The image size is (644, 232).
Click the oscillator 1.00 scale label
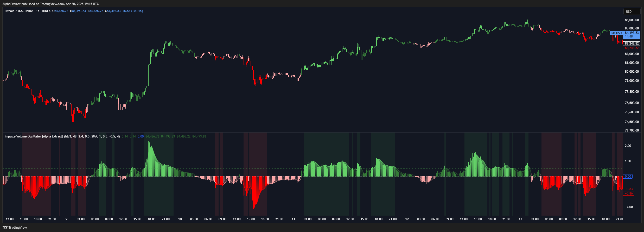coord(628,161)
